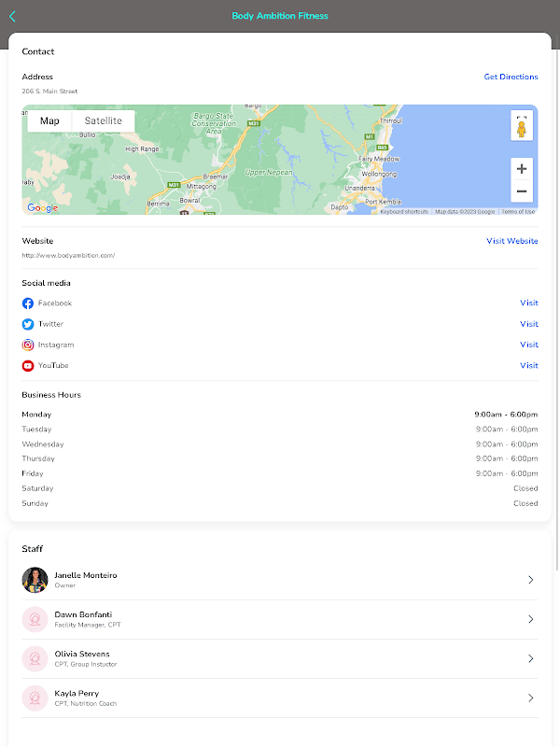This screenshot has width=560, height=747.
Task: Zoom in the map with the plus button
Action: (522, 169)
